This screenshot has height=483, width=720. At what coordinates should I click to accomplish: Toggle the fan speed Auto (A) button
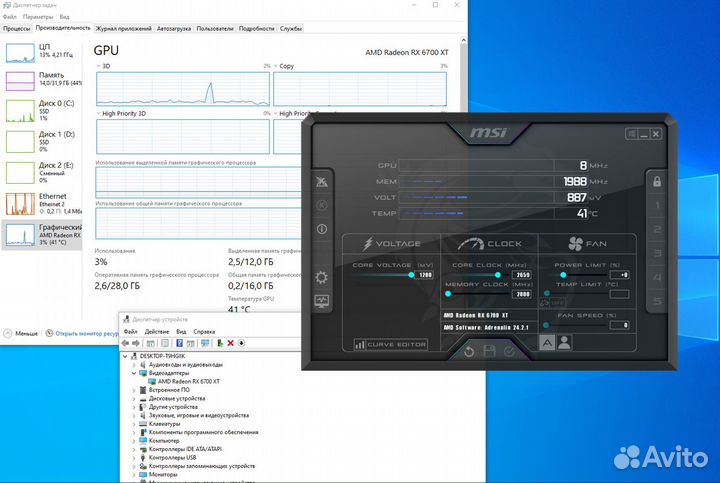(547, 342)
